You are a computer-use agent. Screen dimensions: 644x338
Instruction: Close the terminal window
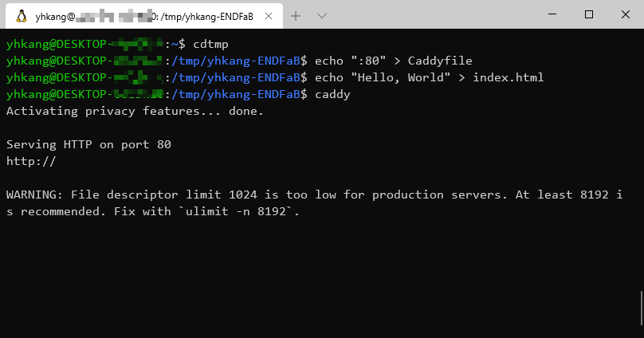626,14
